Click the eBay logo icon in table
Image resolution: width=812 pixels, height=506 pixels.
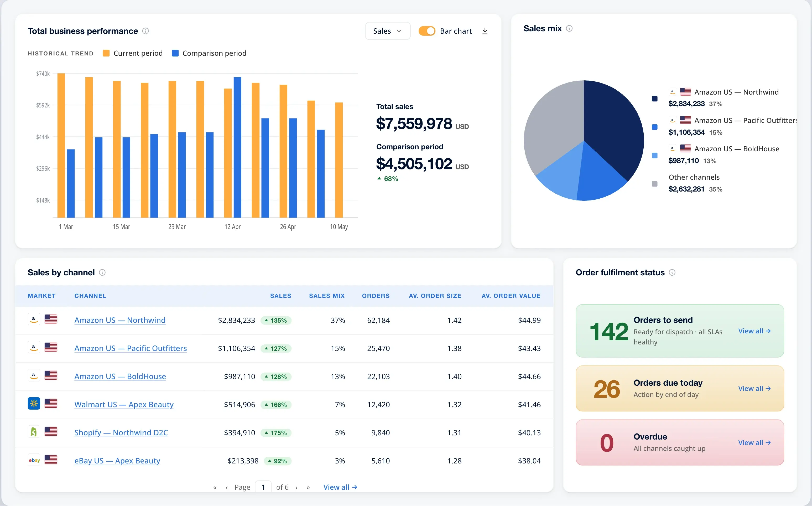pyautogui.click(x=34, y=460)
